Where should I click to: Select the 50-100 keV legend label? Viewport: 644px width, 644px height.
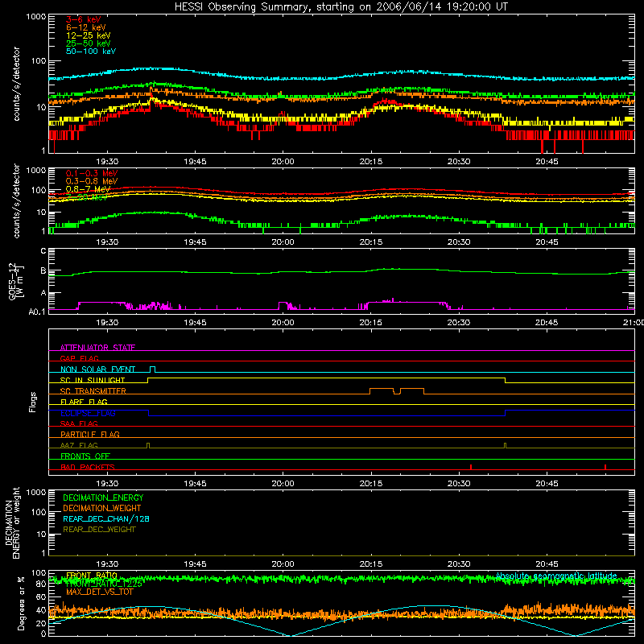[x=91, y=52]
